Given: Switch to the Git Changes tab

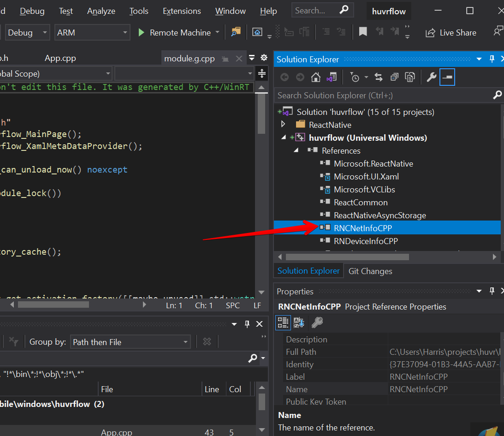Looking at the screenshot, I should point(370,271).
